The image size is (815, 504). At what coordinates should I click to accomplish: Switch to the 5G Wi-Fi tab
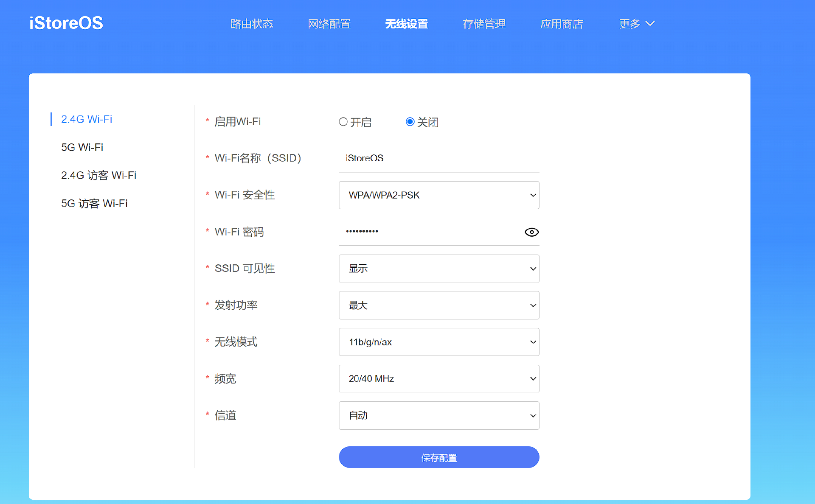pyautogui.click(x=82, y=147)
